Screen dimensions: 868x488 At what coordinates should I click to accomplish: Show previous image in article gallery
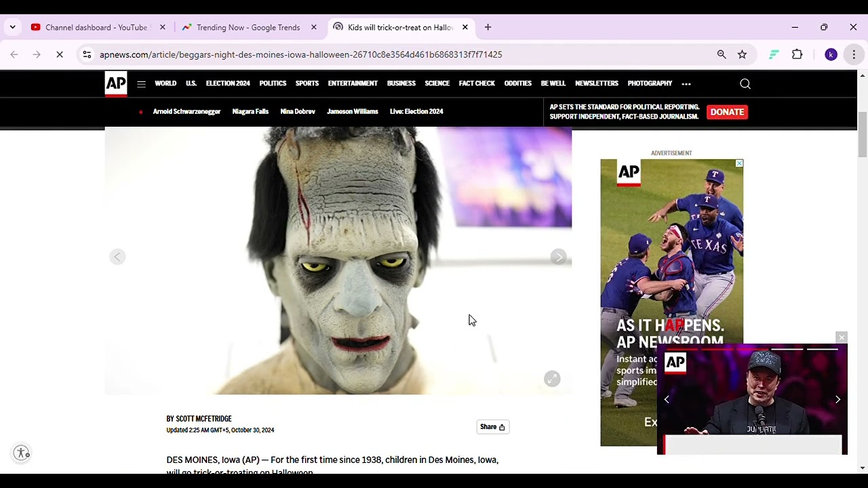117,257
